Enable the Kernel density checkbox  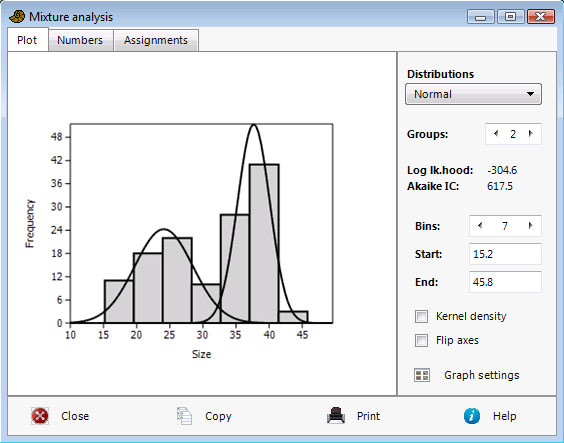(x=421, y=316)
